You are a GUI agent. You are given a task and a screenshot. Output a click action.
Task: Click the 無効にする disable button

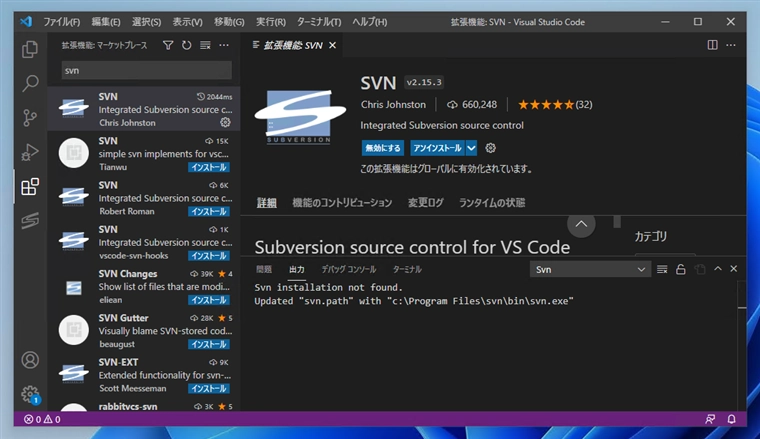(x=383, y=148)
